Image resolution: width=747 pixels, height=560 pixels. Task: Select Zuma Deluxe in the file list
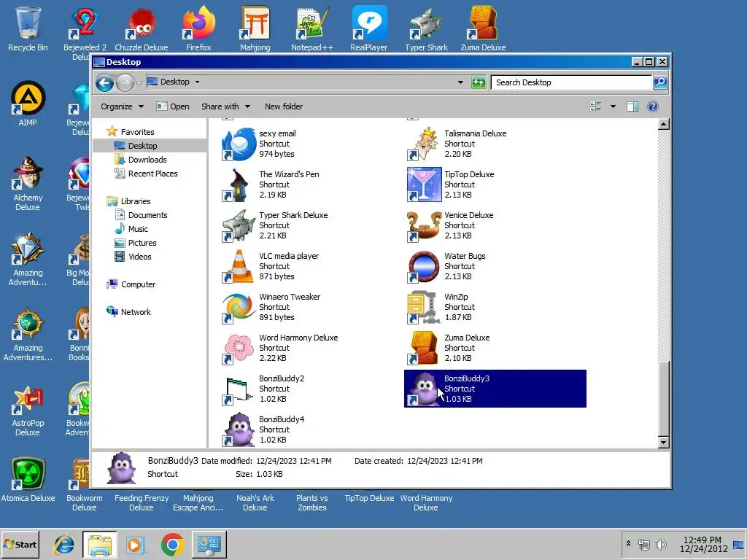point(450,348)
